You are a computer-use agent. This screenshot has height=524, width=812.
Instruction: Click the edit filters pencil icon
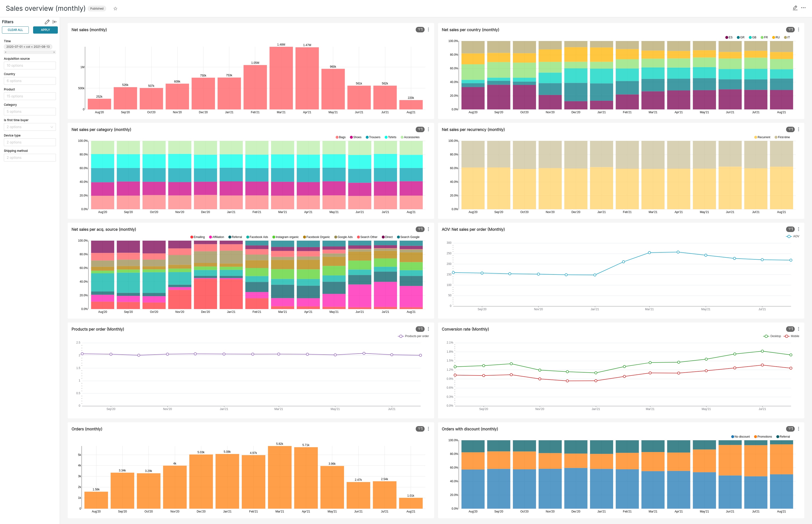(47, 22)
